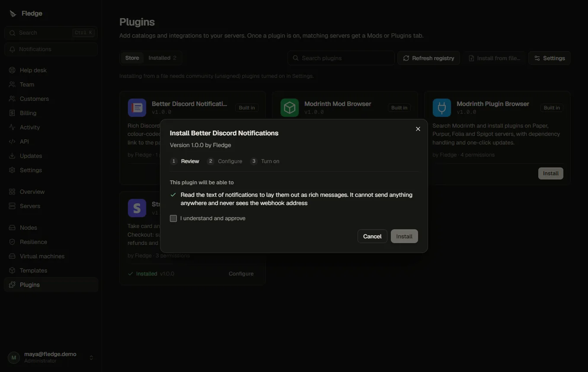Click the user avatar 'M'

point(14,357)
